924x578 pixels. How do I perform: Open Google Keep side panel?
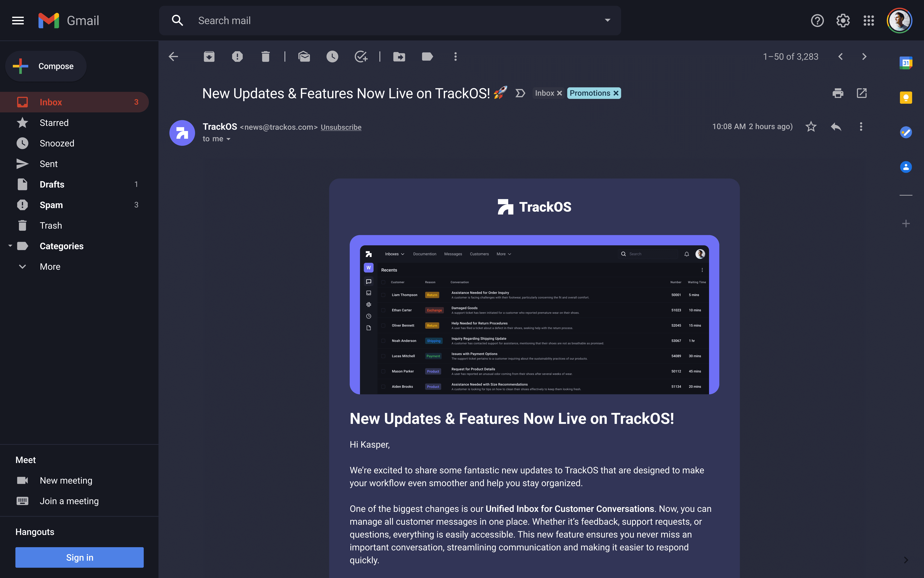[906, 97]
